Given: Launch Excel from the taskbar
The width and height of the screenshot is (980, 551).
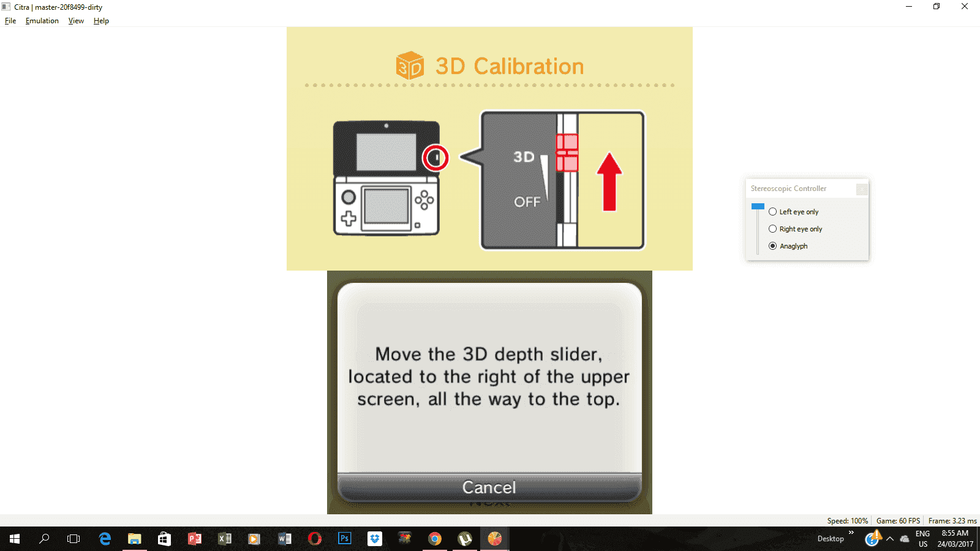Looking at the screenshot, I should 225,539.
